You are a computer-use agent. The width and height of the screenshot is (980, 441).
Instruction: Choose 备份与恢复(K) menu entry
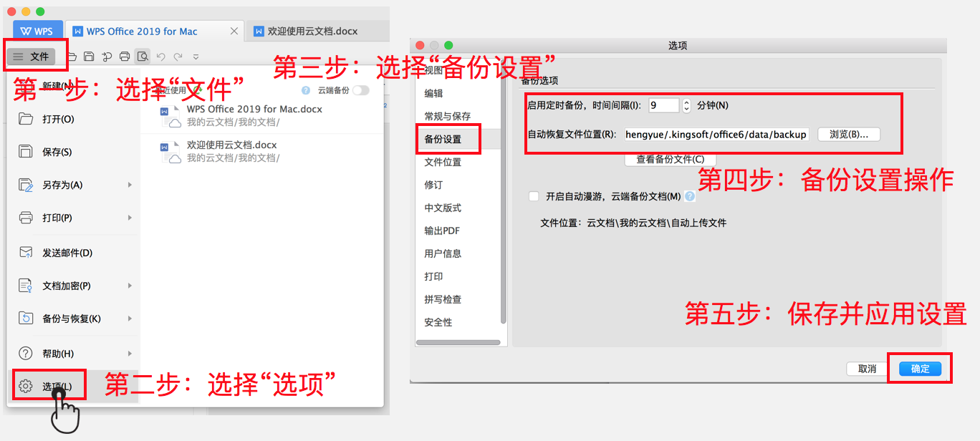(x=73, y=319)
